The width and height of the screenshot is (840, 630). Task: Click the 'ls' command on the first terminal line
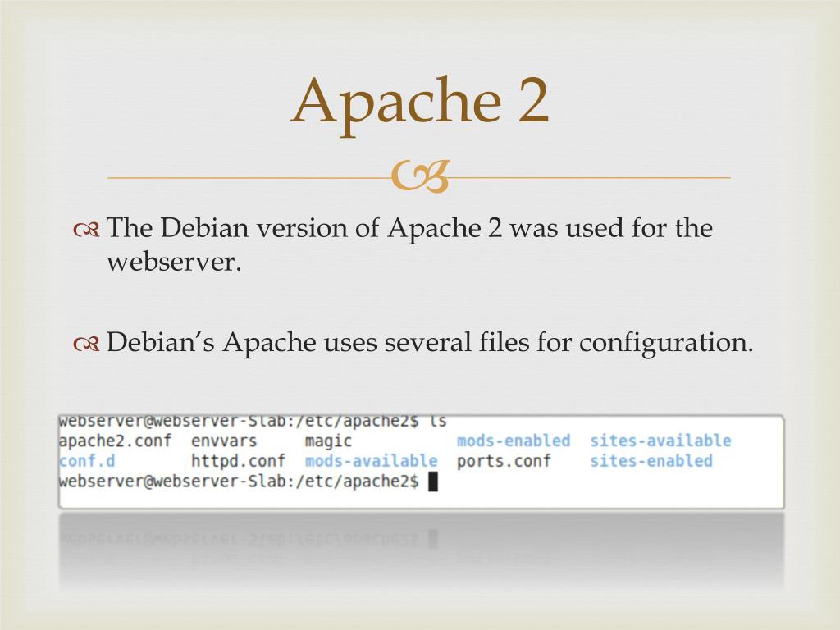pyautogui.click(x=438, y=422)
